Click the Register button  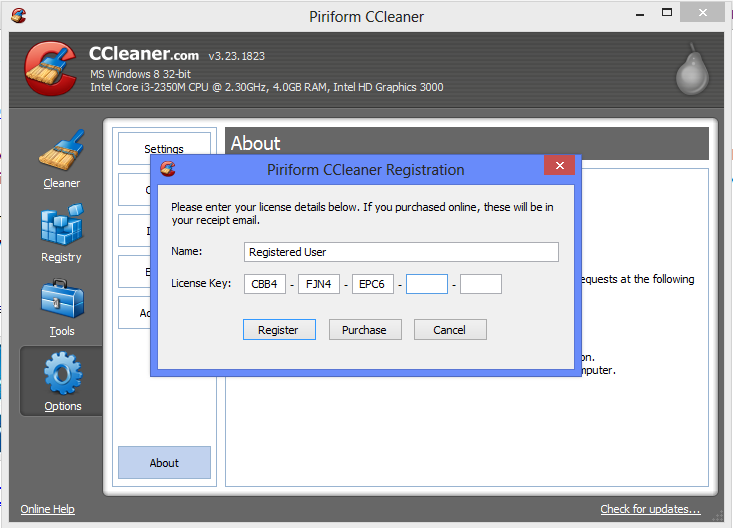(x=278, y=330)
